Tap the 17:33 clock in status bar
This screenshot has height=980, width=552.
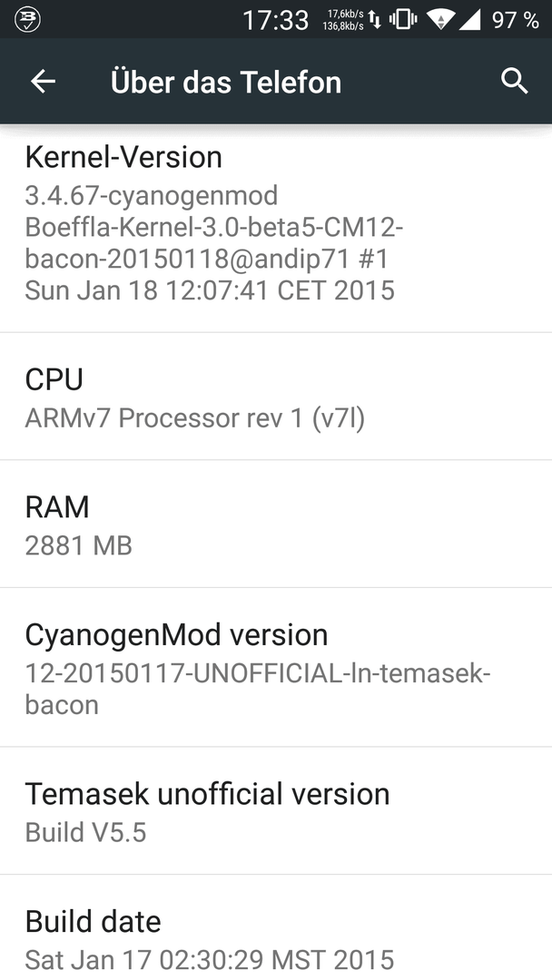tap(276, 21)
